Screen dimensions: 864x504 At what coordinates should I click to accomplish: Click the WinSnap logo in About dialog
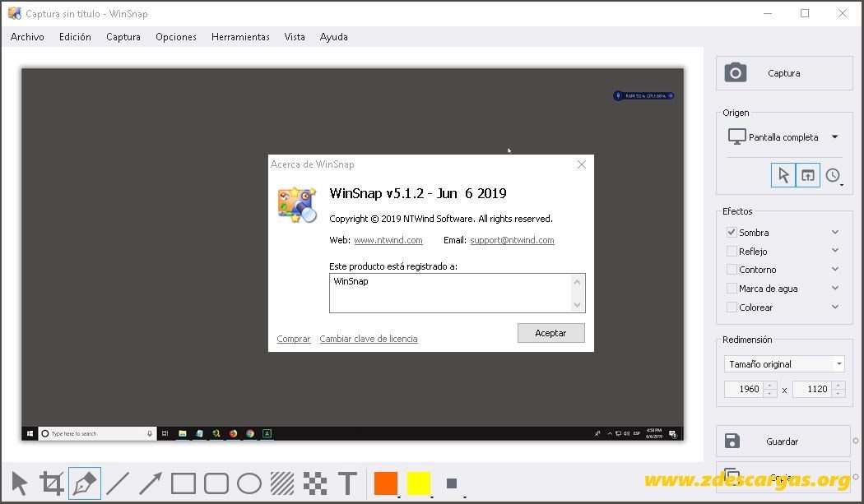298,205
